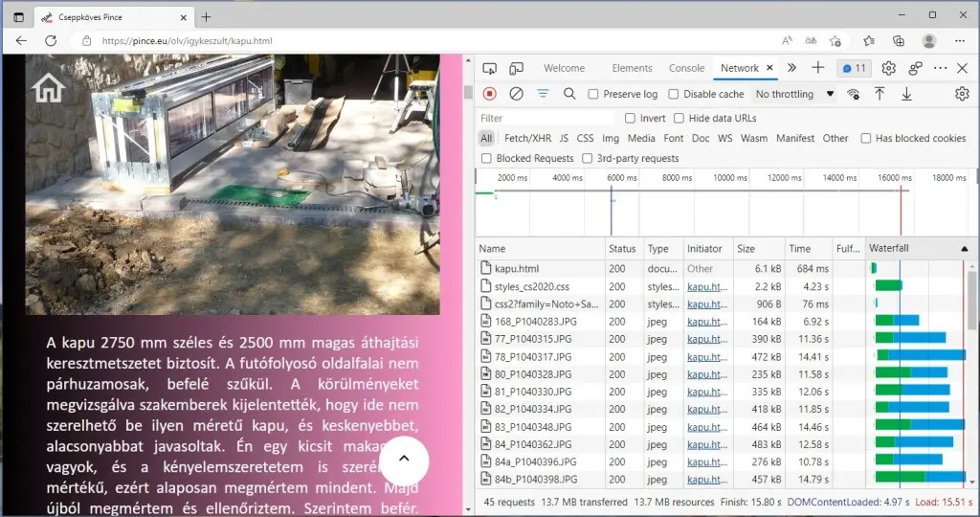Click the import HAR file upload icon

point(880,94)
